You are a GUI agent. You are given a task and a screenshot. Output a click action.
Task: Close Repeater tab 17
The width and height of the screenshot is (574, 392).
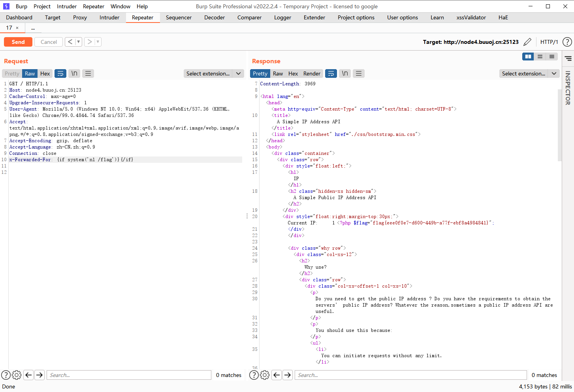(x=17, y=28)
